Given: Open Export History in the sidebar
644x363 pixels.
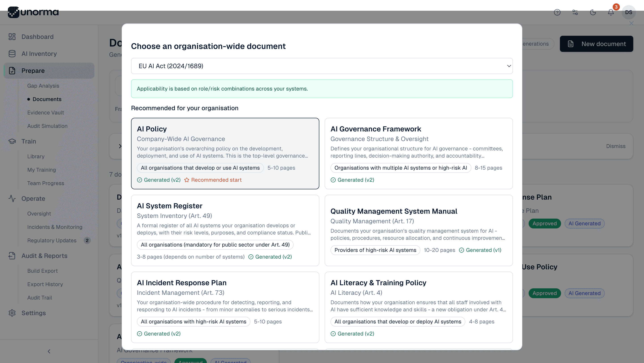Looking at the screenshot, I should (45, 285).
